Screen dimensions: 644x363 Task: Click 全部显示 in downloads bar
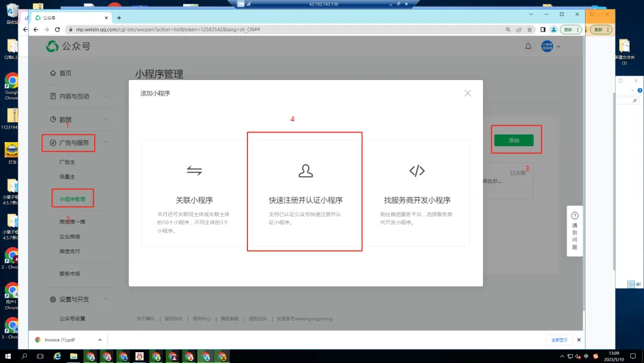tap(559, 340)
